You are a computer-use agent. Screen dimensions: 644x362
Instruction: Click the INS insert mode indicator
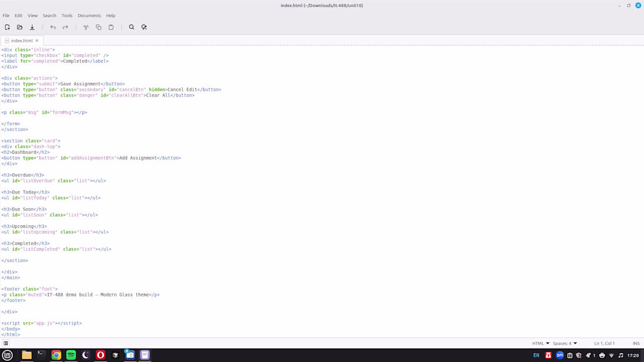point(636,343)
